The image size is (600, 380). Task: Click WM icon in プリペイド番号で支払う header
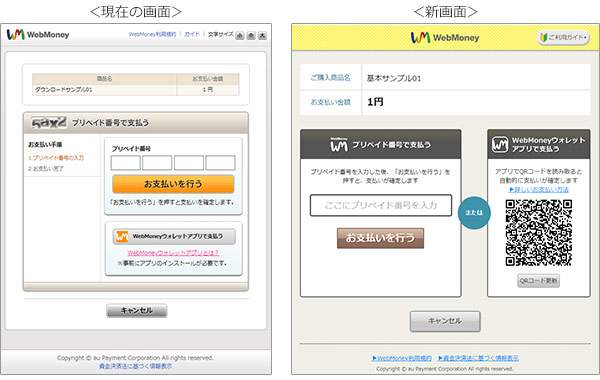click(339, 145)
